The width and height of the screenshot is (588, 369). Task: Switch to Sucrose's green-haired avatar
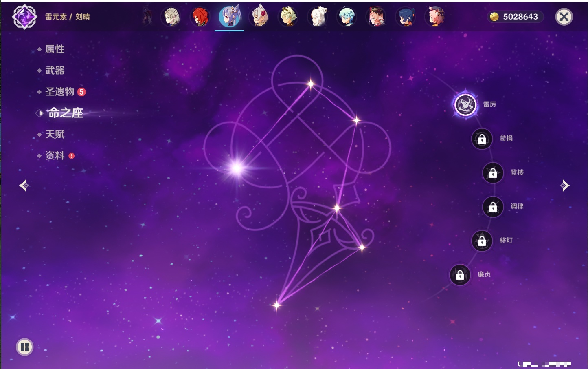(x=288, y=17)
